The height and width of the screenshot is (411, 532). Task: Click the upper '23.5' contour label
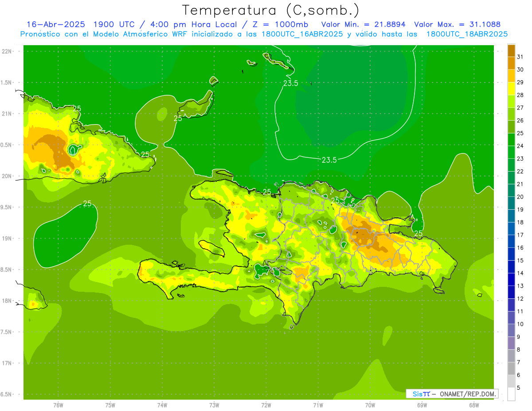point(290,83)
